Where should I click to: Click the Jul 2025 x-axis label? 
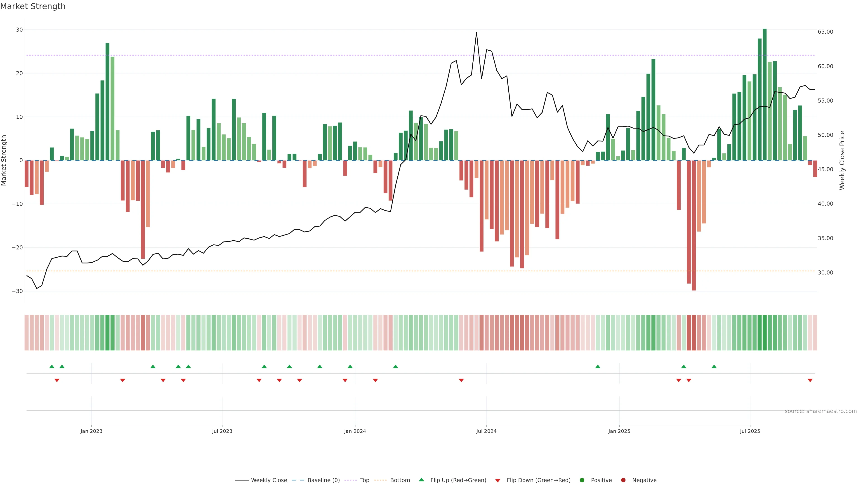click(x=750, y=431)
